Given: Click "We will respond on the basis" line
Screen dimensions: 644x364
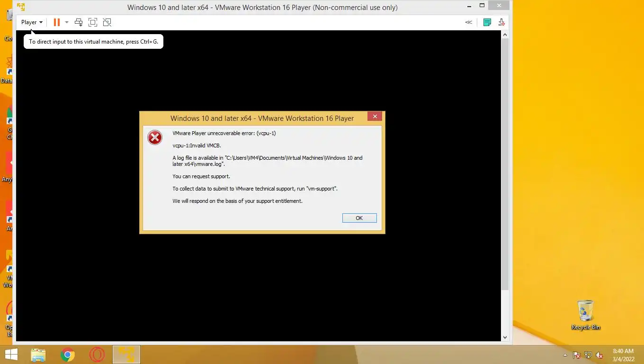Looking at the screenshot, I should tap(237, 201).
